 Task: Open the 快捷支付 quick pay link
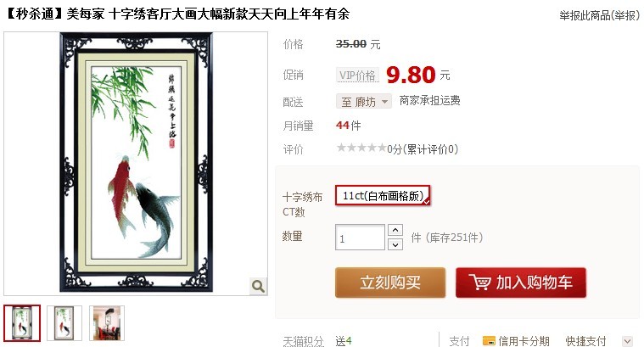585,341
